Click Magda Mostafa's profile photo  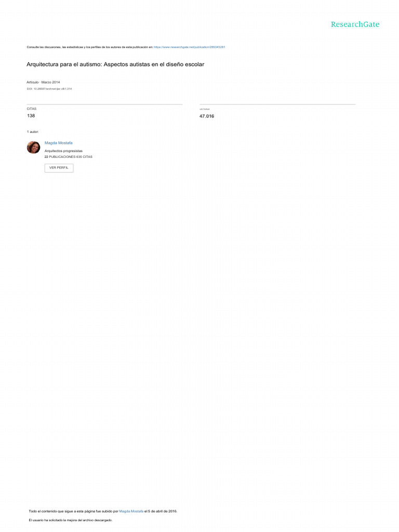click(33, 147)
